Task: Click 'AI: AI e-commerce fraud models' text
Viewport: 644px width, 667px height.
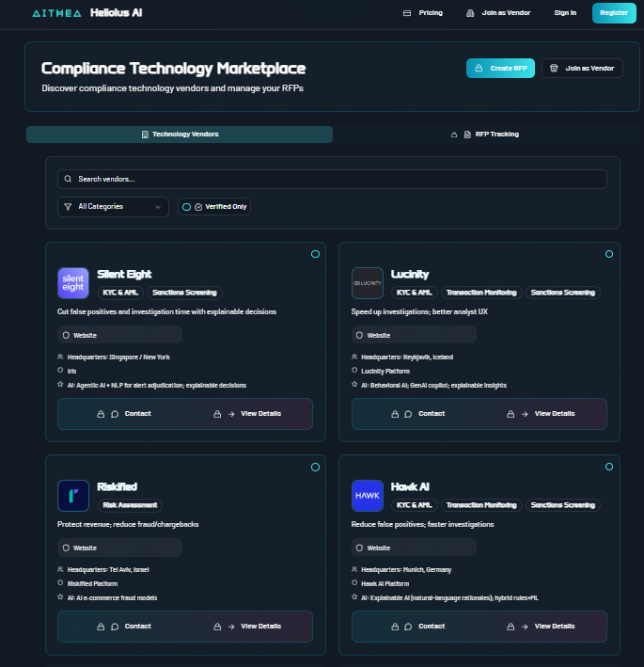Action: click(112, 597)
